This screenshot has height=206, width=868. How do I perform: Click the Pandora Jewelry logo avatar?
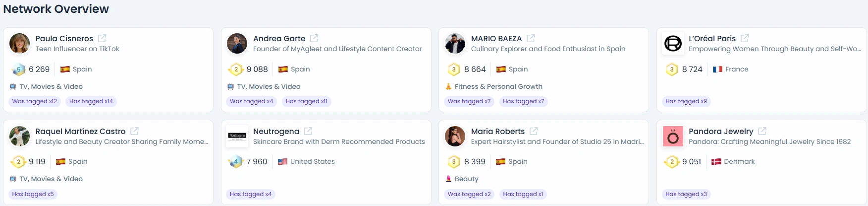[673, 137]
